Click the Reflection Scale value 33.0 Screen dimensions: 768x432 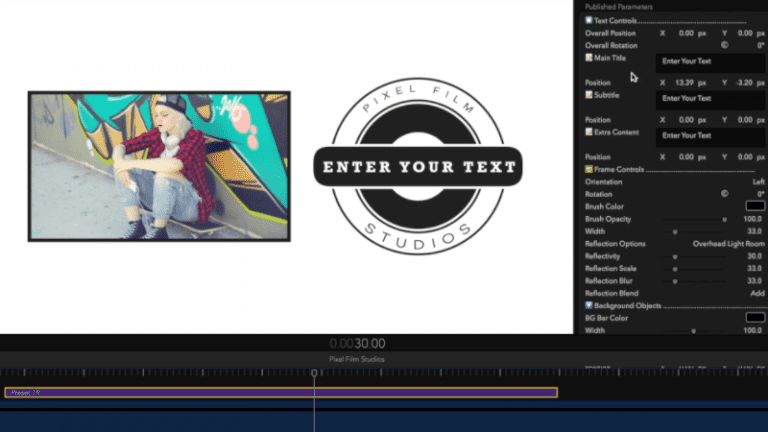(x=755, y=268)
